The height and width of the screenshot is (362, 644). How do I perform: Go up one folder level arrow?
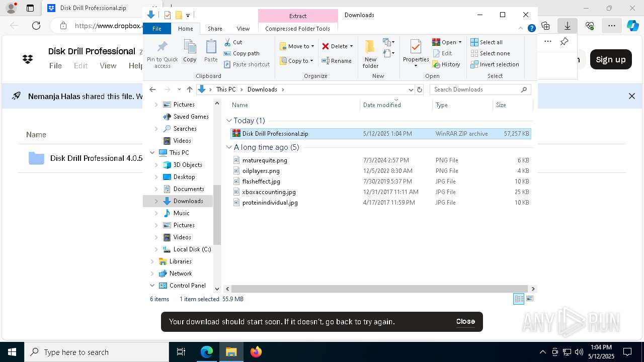point(189,89)
